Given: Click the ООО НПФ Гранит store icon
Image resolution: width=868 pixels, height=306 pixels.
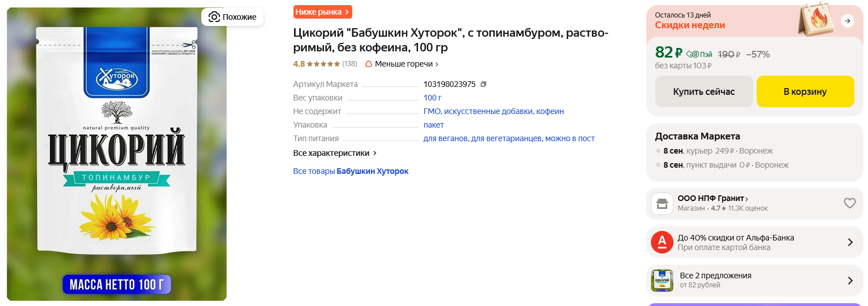Looking at the screenshot, I should pos(662,204).
